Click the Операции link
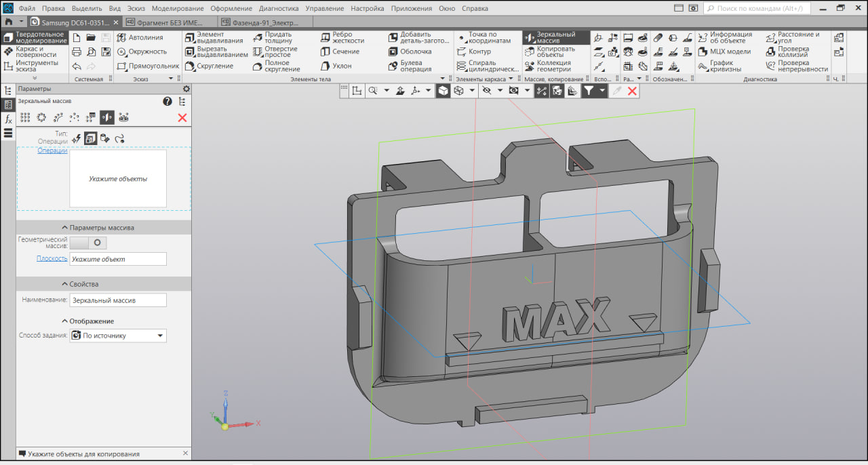868x465 pixels. click(x=52, y=150)
